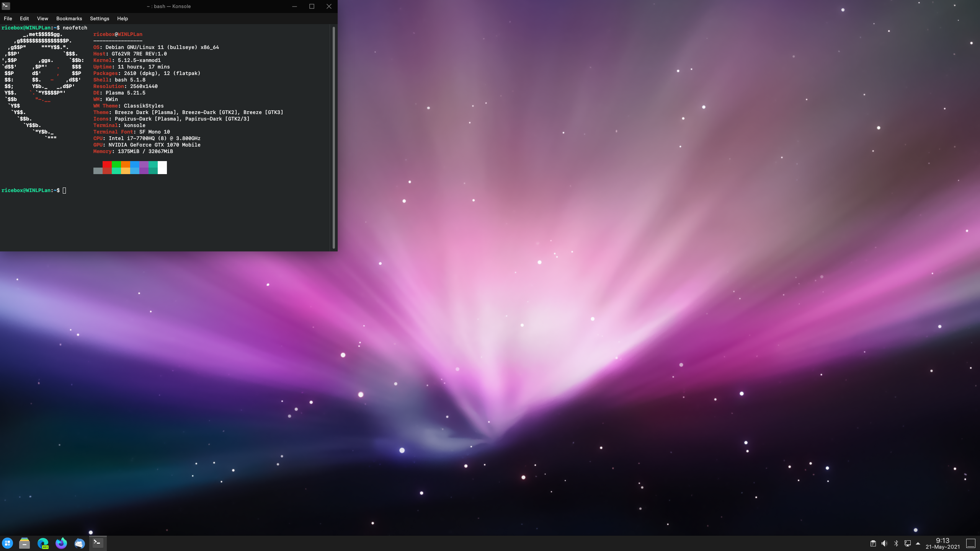Open the View menu in Konsole
The height and width of the screenshot is (551, 980).
(x=42, y=18)
